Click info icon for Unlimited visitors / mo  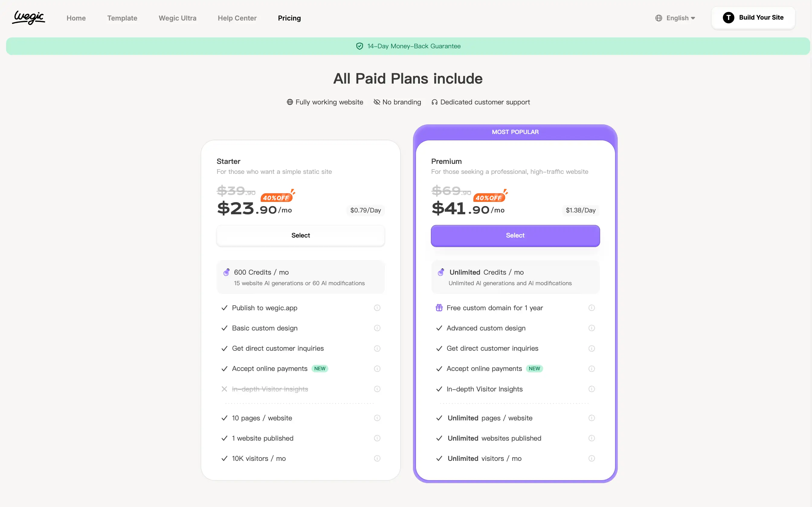(591, 458)
